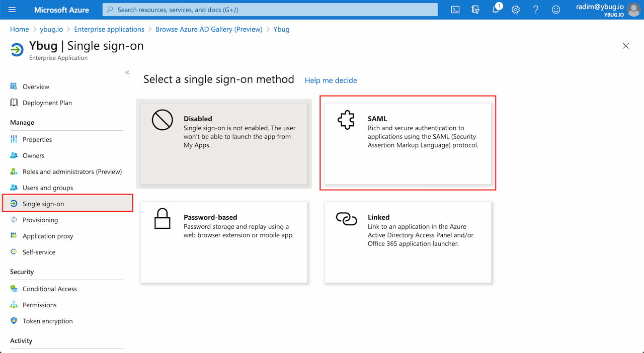The width and height of the screenshot is (644, 353).
Task: Open the portal hamburger menu
Action: tap(13, 10)
